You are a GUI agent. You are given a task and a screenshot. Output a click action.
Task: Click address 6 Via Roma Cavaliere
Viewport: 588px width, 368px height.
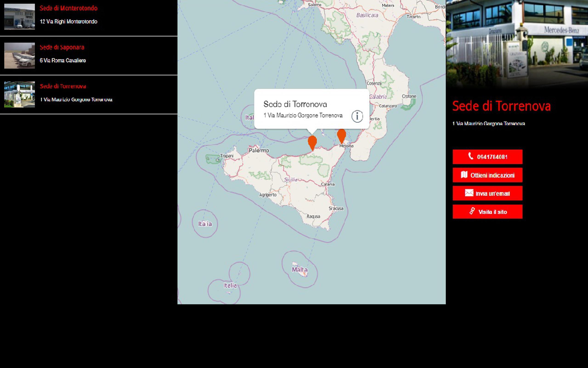63,60
